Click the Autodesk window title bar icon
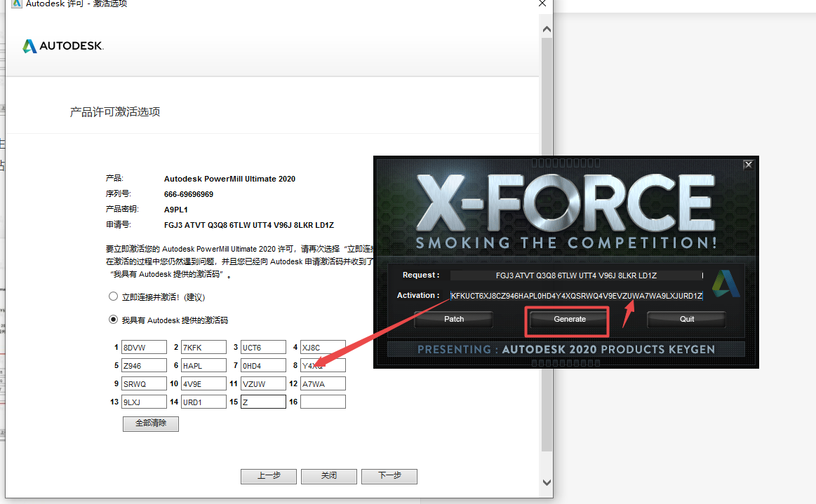This screenshot has width=816, height=504. point(16,4)
